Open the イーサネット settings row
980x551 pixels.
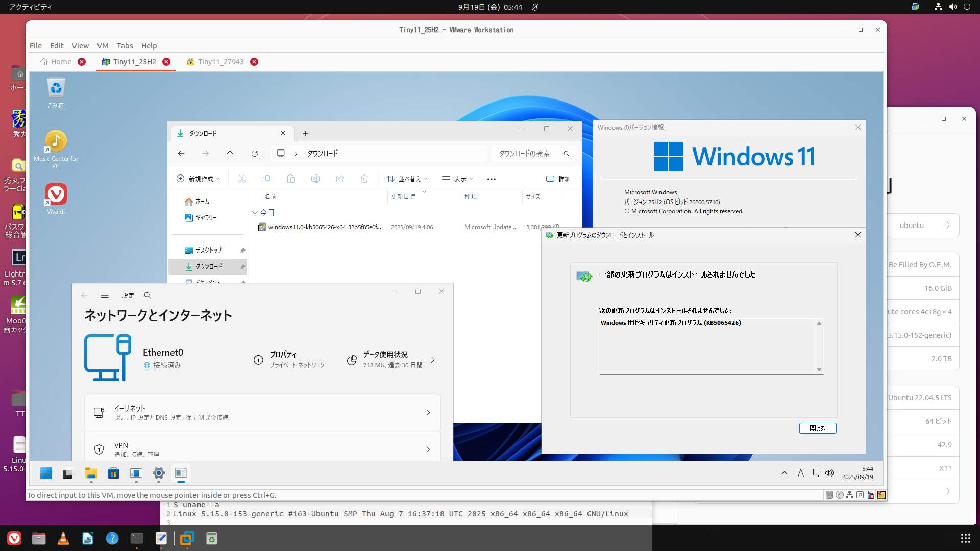262,412
